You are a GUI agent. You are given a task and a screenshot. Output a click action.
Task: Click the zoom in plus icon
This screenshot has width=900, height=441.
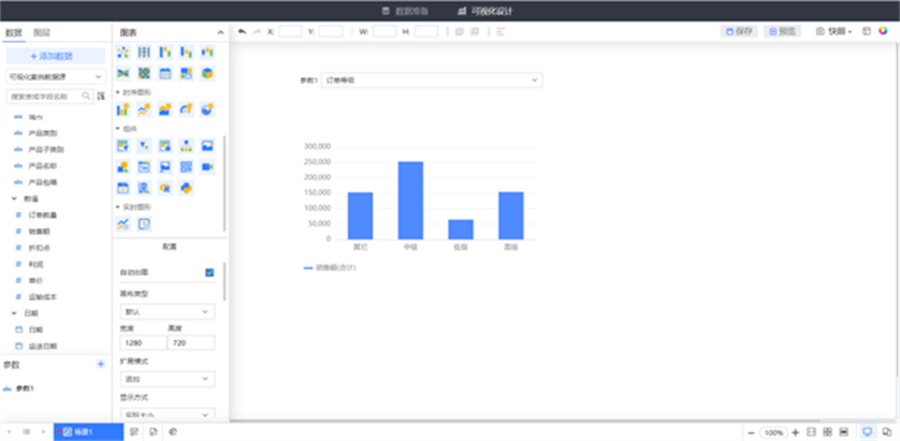[x=795, y=432]
